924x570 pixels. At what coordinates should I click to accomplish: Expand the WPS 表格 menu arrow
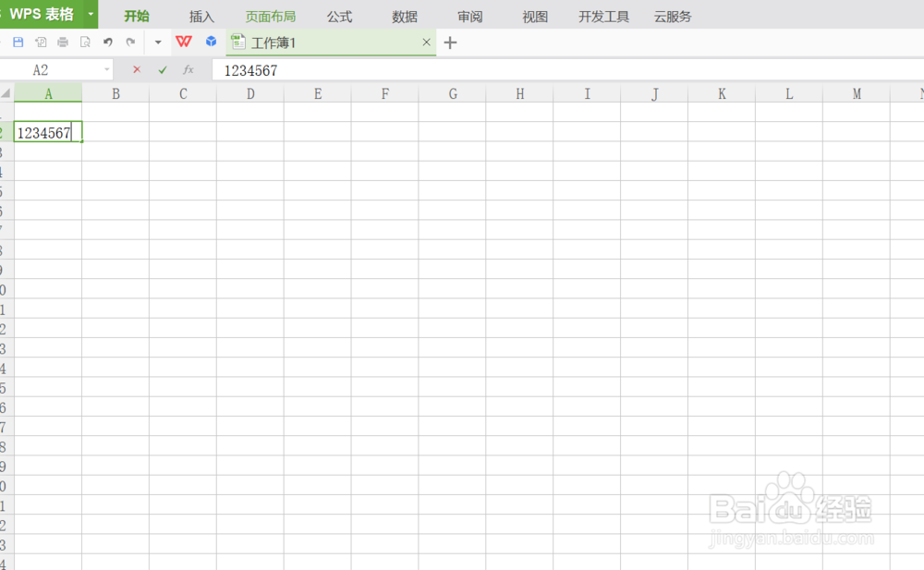pos(90,14)
